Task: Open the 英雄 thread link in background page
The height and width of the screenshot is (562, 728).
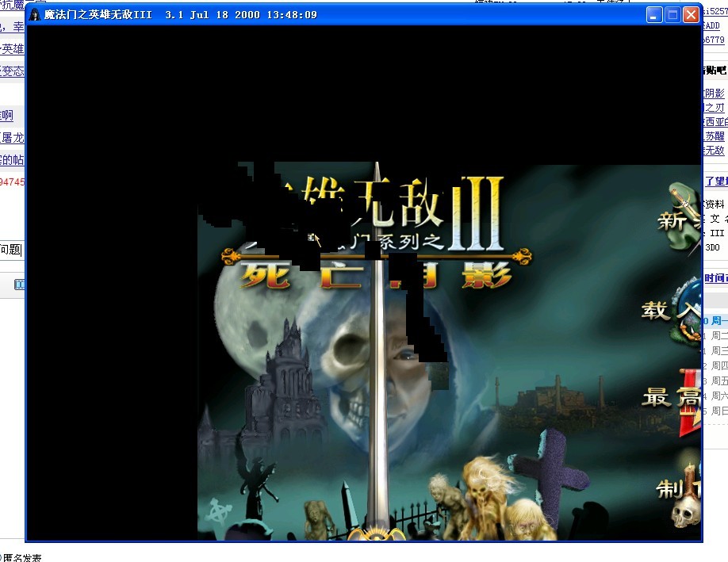Action: click(12, 48)
